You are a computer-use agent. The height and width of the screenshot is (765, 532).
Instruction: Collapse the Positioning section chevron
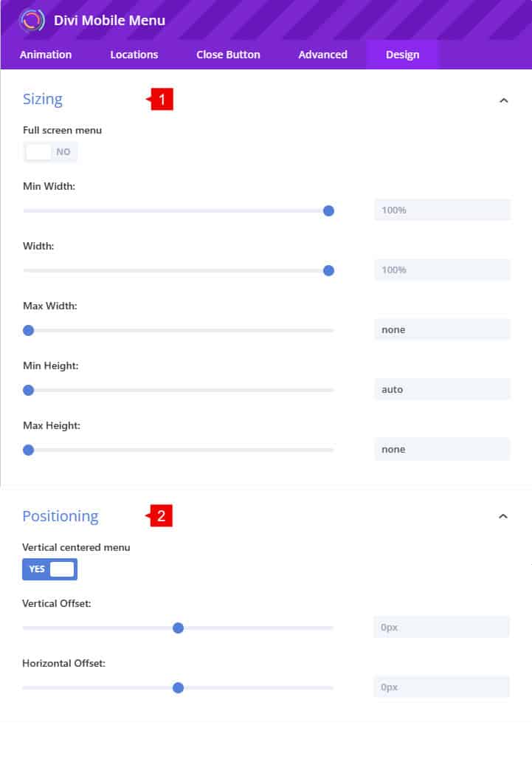point(503,517)
